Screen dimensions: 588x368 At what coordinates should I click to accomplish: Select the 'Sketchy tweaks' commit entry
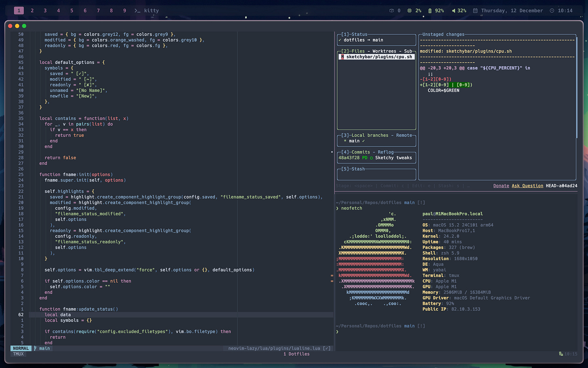click(x=393, y=158)
